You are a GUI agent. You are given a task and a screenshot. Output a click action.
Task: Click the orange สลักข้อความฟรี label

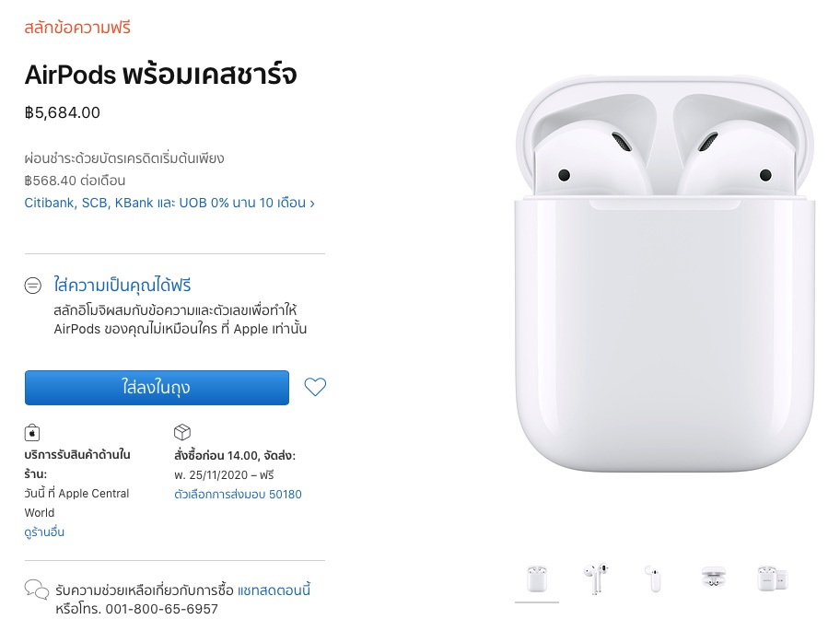pyautogui.click(x=77, y=28)
